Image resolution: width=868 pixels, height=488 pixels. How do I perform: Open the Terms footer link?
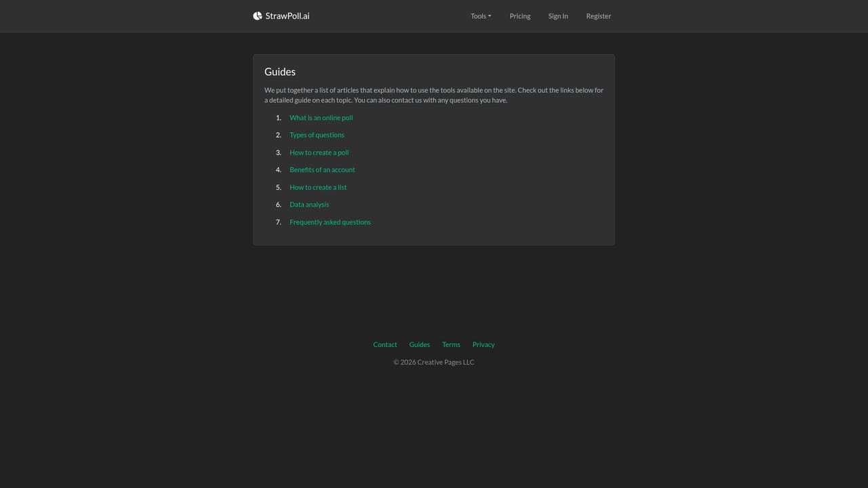(x=451, y=344)
